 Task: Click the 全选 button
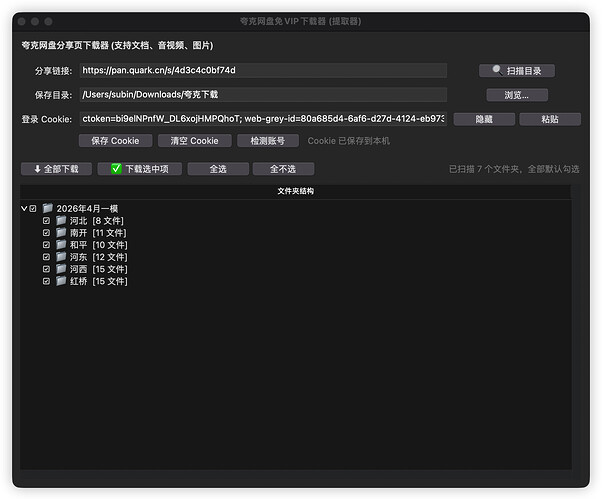[218, 169]
